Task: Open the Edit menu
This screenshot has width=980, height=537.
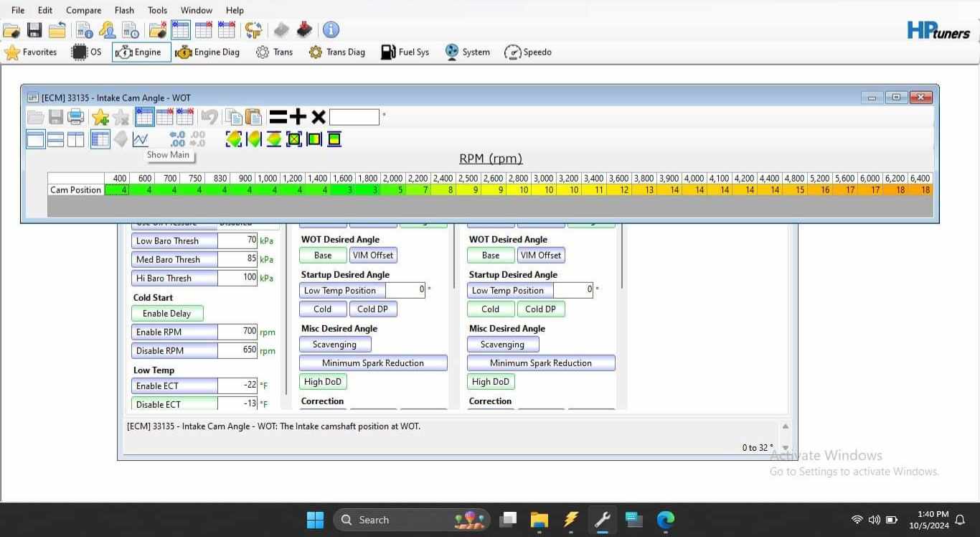Action: tap(45, 10)
